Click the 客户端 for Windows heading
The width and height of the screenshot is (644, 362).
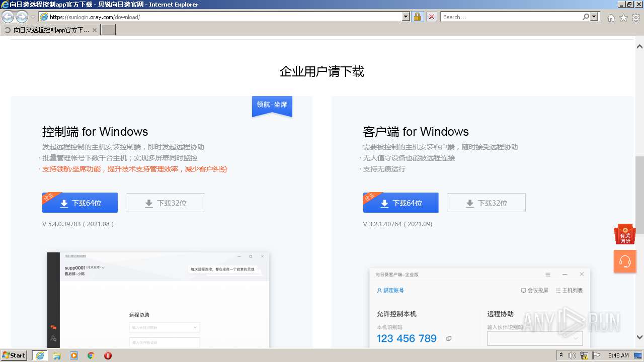tap(416, 132)
